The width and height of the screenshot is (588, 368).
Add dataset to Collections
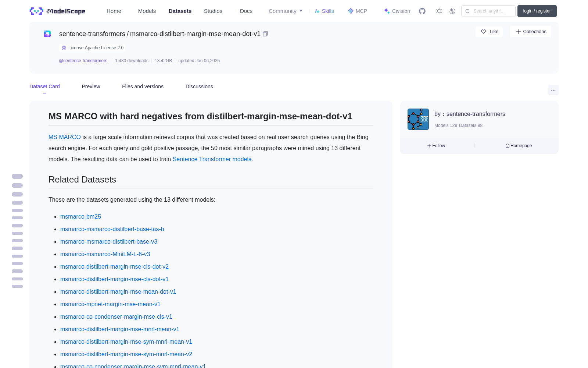(x=531, y=32)
